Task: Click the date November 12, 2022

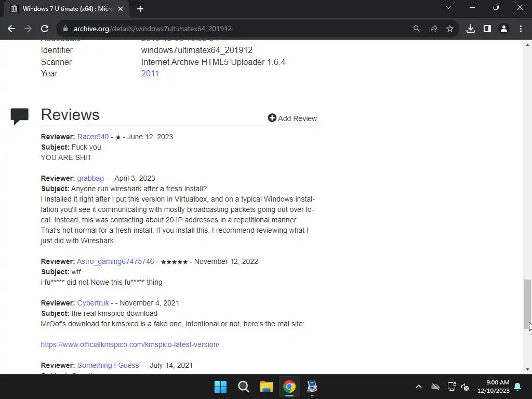Action: pos(226,262)
